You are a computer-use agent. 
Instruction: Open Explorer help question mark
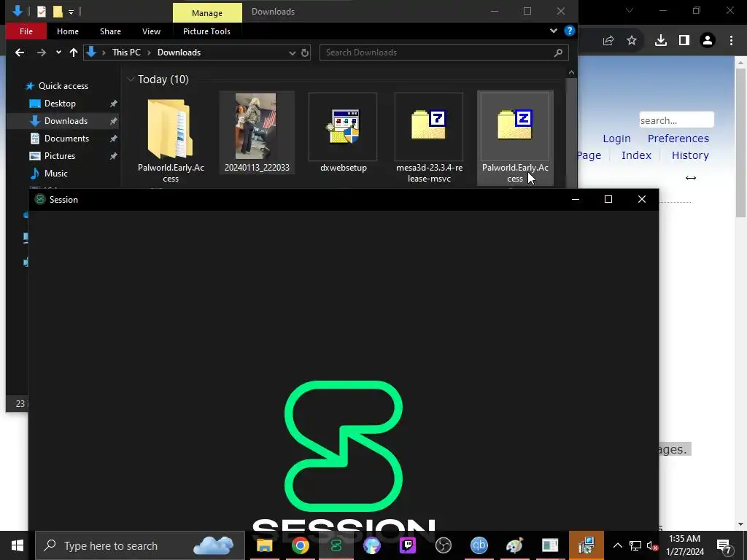(569, 31)
